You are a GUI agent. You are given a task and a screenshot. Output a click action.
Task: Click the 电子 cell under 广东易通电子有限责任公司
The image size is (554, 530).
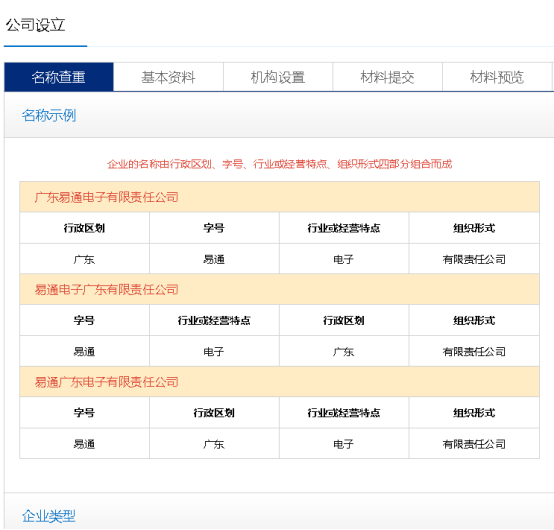[344, 259]
